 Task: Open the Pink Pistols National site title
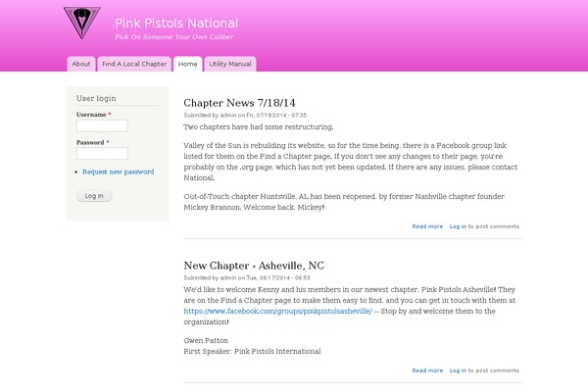pos(176,24)
